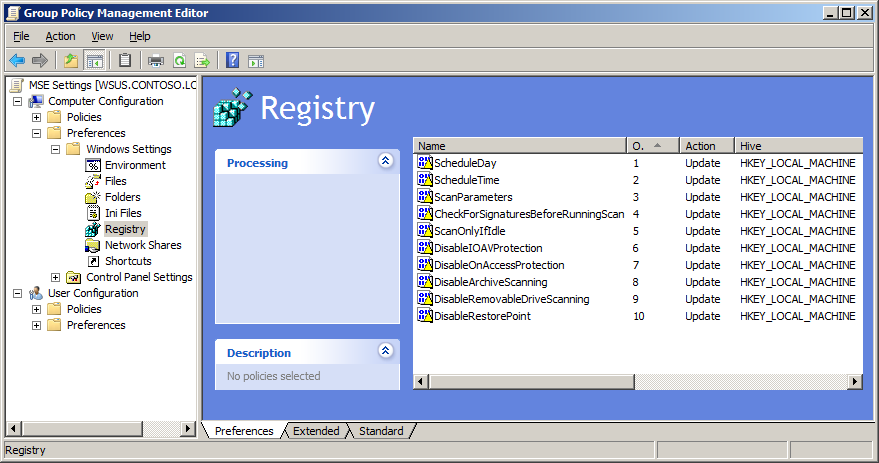The image size is (879, 463).
Task: Click the Paste clipboard toolbar icon
Action: click(x=125, y=60)
